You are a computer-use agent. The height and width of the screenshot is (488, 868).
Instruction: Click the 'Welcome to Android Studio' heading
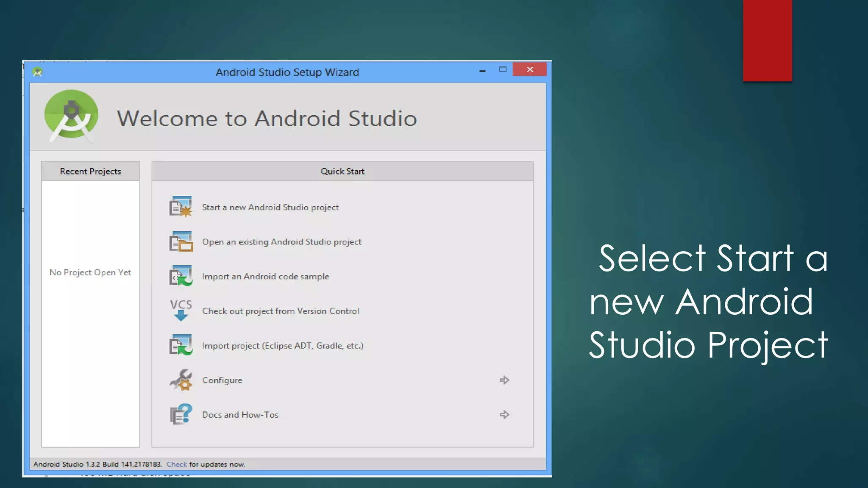coord(267,118)
